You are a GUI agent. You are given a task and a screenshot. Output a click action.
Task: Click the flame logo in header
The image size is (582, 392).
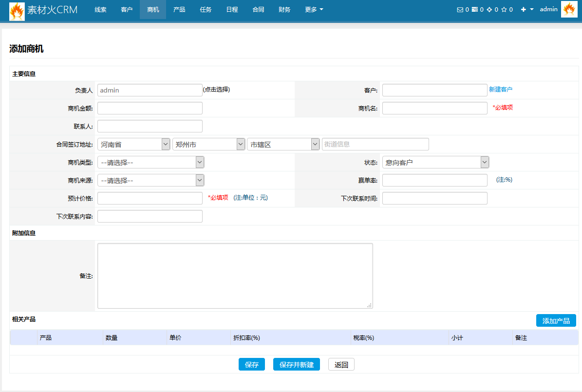(17, 11)
